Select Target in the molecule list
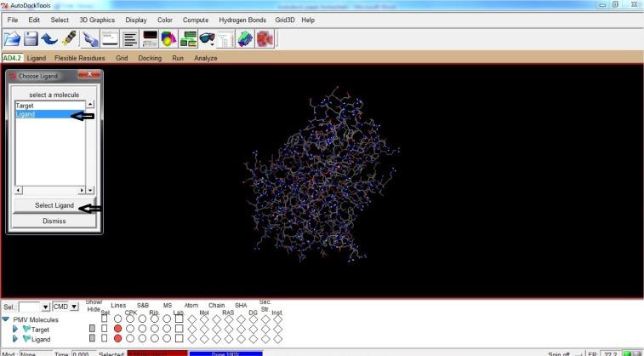This screenshot has width=644, height=356. click(26, 106)
